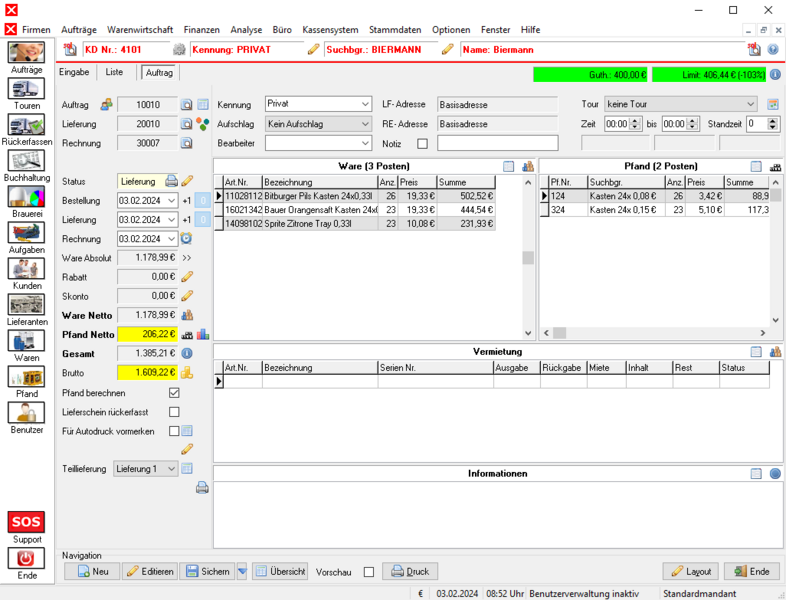Open the Pfand sidebar icon
786x600 pixels.
click(27, 377)
